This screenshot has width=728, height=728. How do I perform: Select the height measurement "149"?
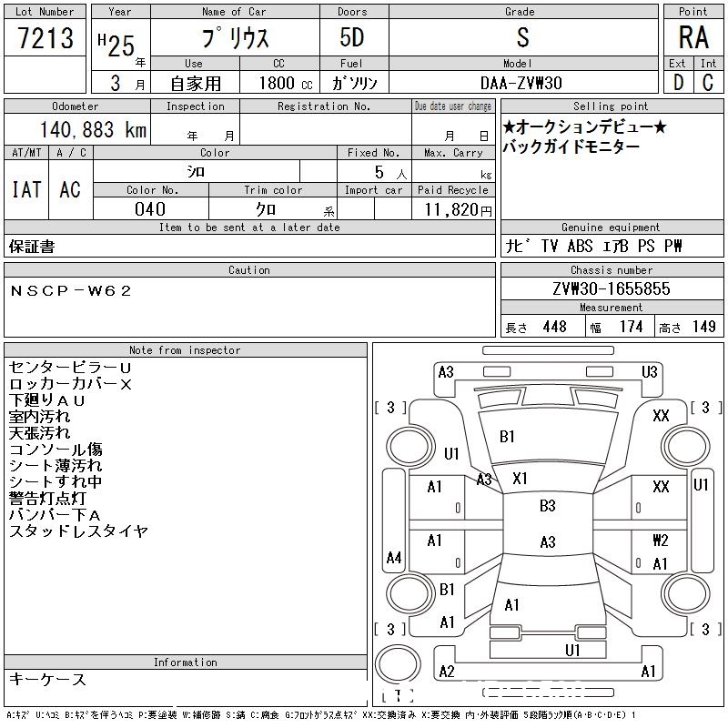coord(703,327)
